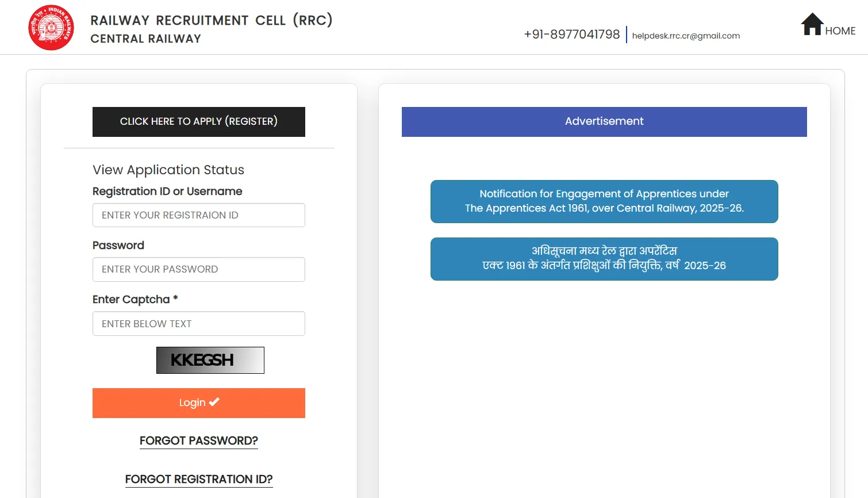
Task: Focus the Registration ID input field
Action: click(x=199, y=215)
